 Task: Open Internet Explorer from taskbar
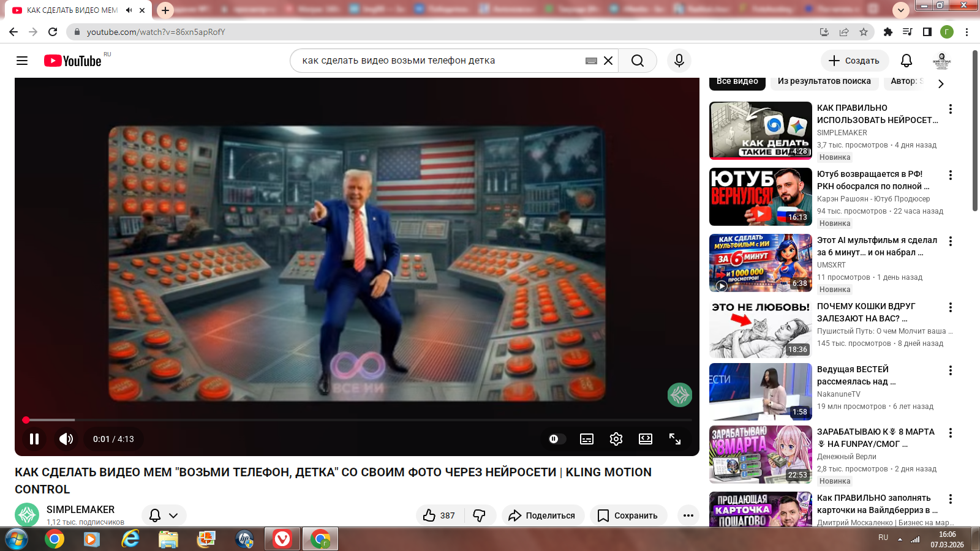[x=130, y=539]
